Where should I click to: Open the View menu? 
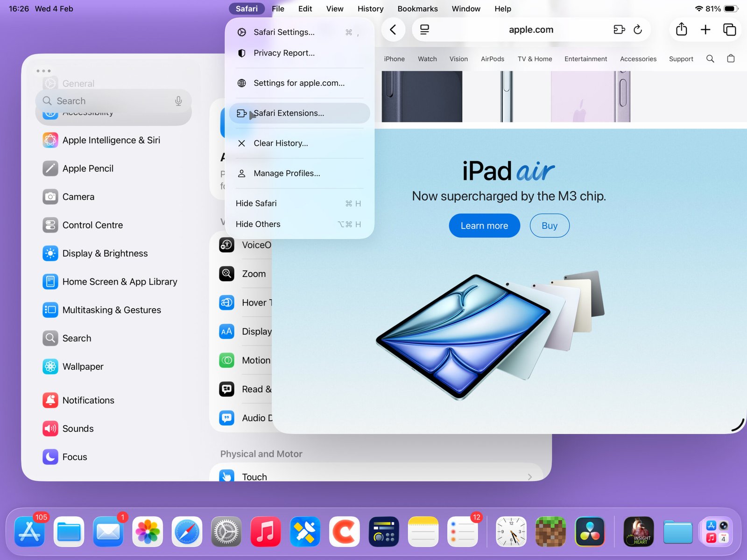[335, 8]
